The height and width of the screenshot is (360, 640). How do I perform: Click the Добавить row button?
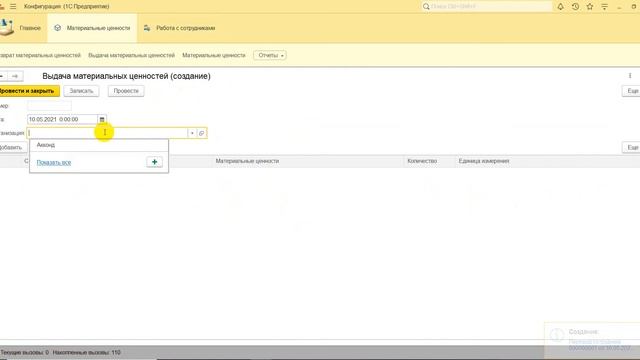[x=13, y=147]
